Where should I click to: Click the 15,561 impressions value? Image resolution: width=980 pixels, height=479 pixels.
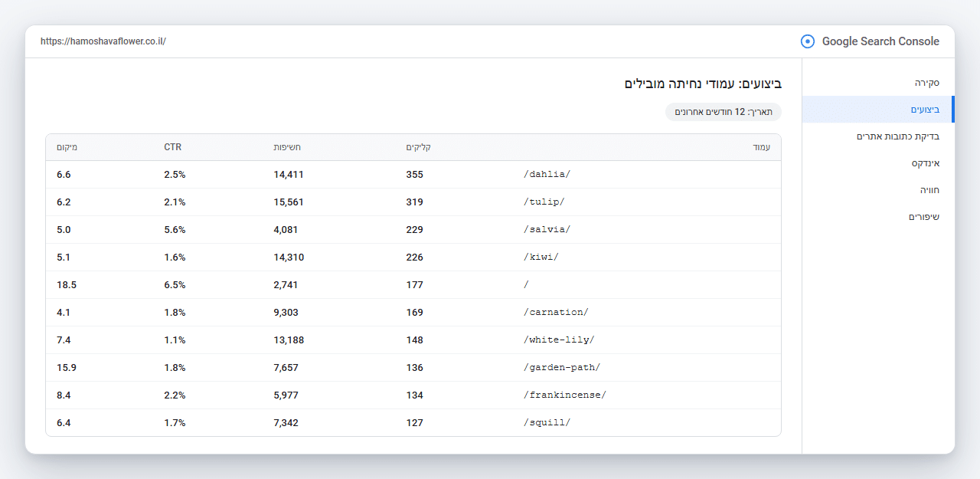tap(289, 202)
